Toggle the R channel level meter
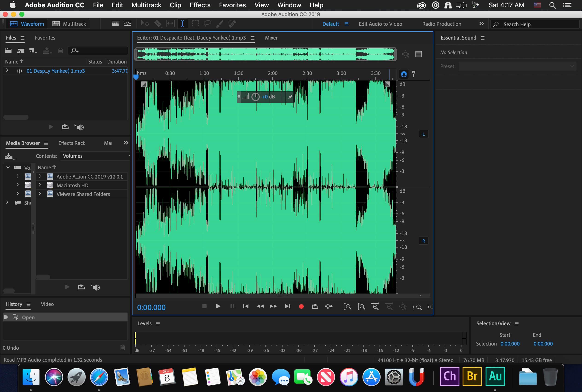Screen dimensions: 582x392 423,241
